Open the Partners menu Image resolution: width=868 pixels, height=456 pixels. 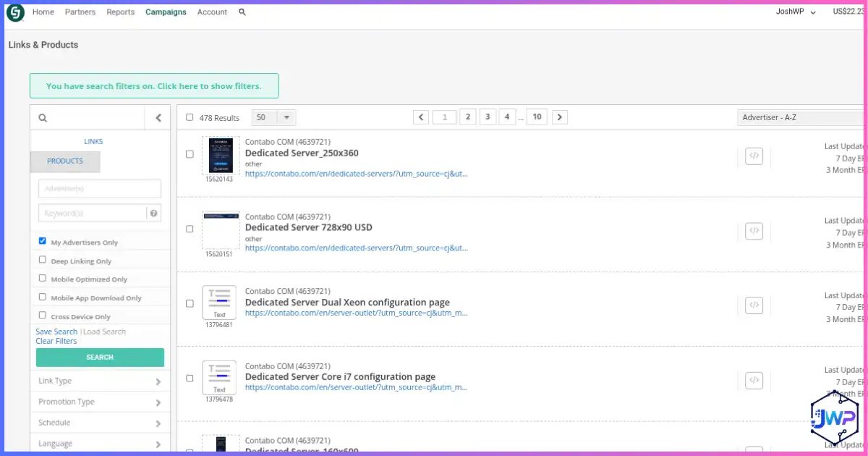coord(80,12)
